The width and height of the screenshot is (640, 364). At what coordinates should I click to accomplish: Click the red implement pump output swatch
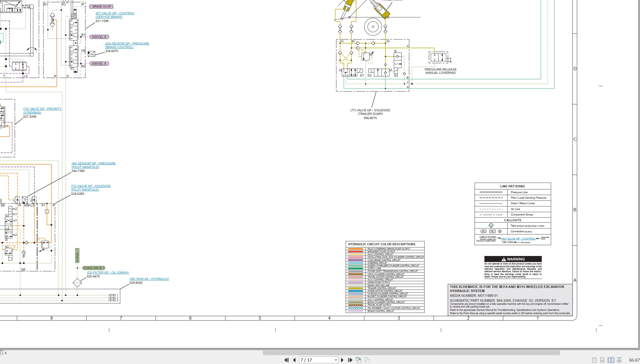(x=356, y=252)
